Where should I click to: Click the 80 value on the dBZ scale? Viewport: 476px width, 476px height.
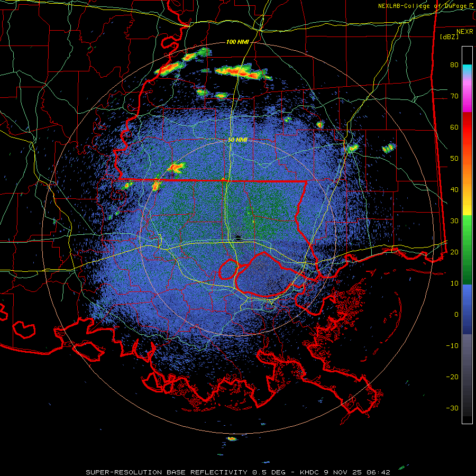click(454, 65)
